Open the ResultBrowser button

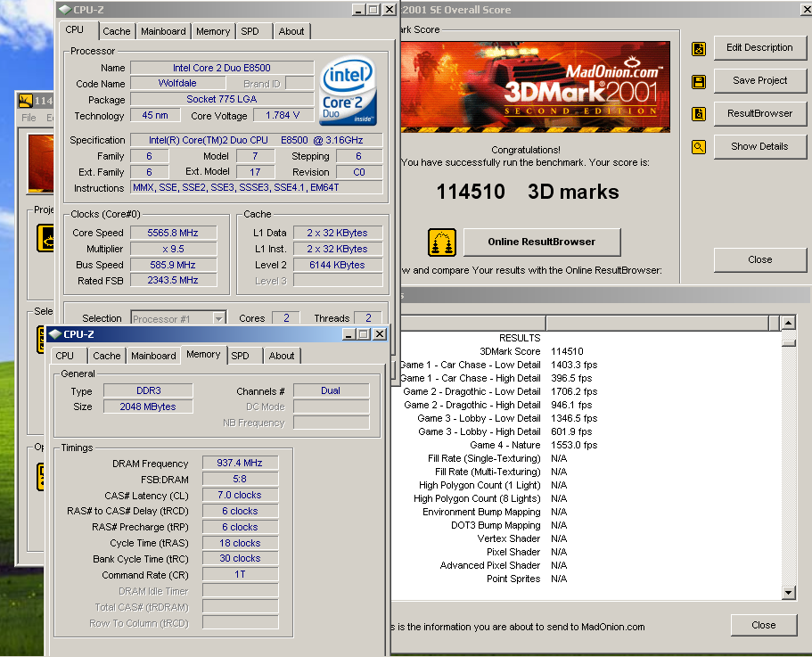[x=759, y=113]
